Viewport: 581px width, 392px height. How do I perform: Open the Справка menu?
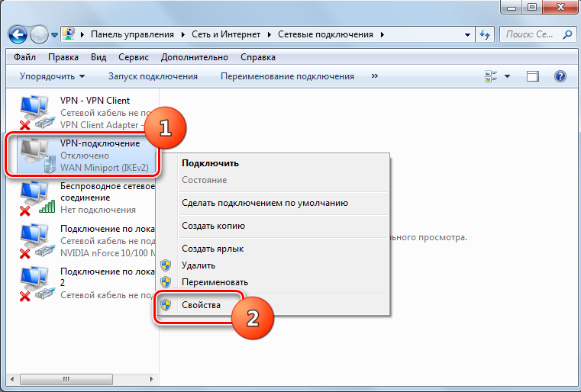(258, 57)
